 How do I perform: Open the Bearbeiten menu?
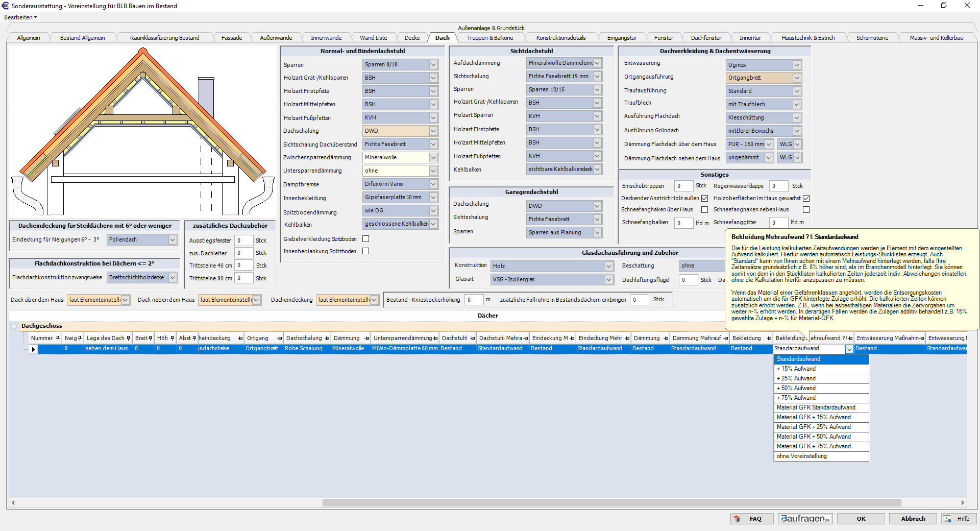tap(20, 17)
